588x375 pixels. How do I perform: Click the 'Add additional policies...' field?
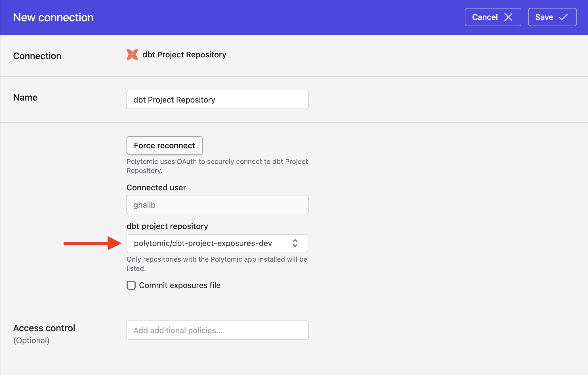click(217, 330)
